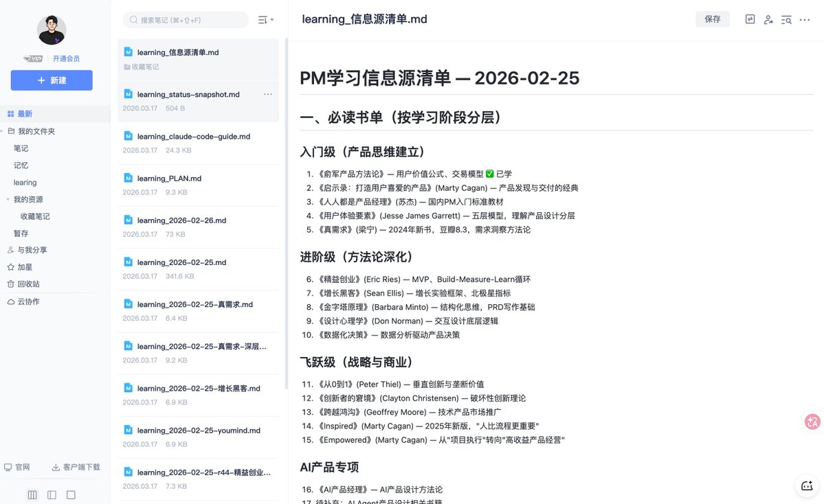Click the in-document search icon in the toolbar
Screen dimensions: 824x504
pos(786,20)
